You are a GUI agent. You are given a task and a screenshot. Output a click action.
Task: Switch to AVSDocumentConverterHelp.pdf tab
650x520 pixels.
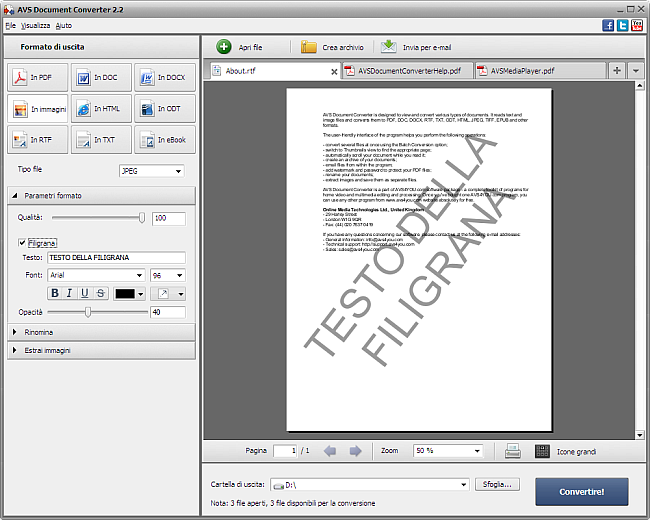tap(407, 71)
